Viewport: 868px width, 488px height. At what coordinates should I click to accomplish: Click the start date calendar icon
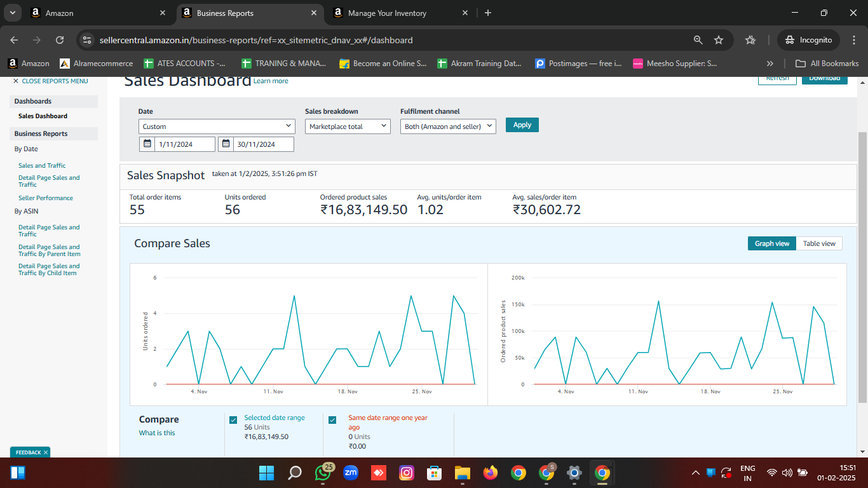147,144
